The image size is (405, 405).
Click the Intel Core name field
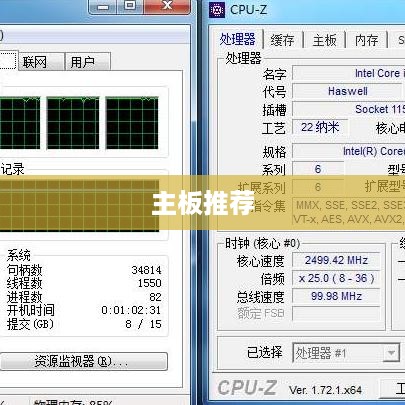(x=349, y=73)
